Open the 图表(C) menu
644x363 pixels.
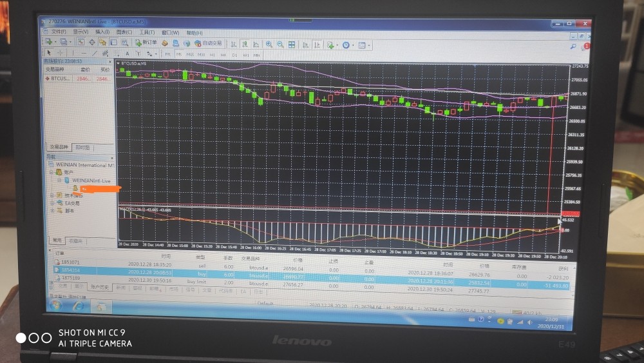coord(124,32)
